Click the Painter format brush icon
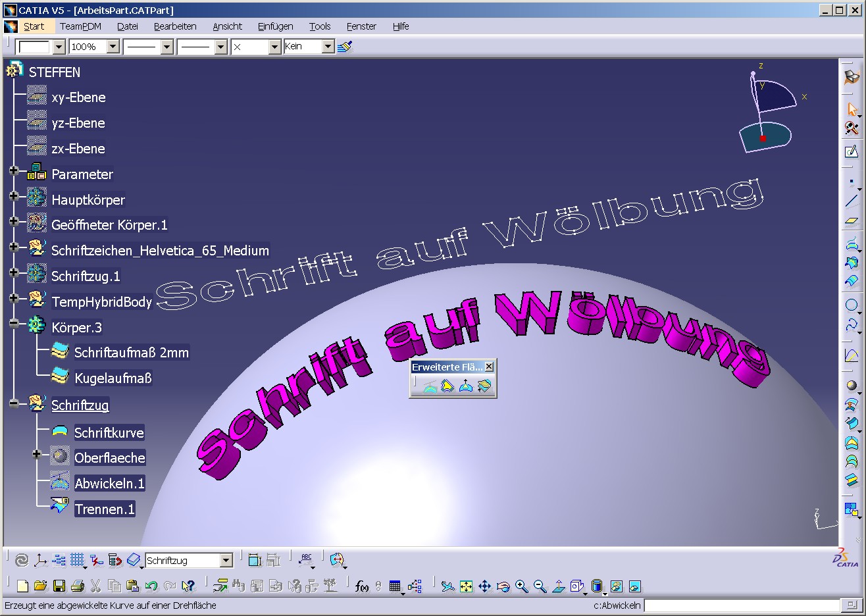 coord(345,47)
